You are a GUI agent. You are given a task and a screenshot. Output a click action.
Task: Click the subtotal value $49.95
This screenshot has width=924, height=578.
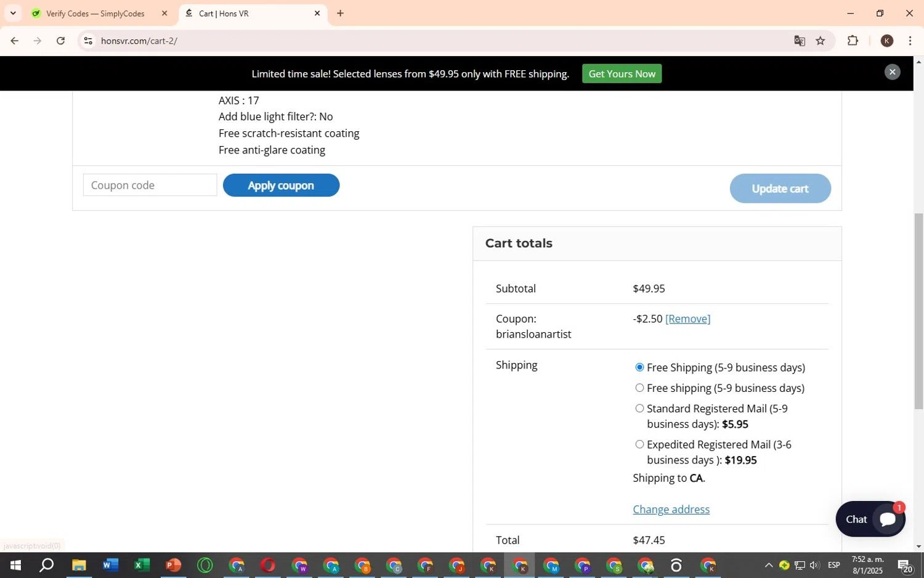click(649, 288)
